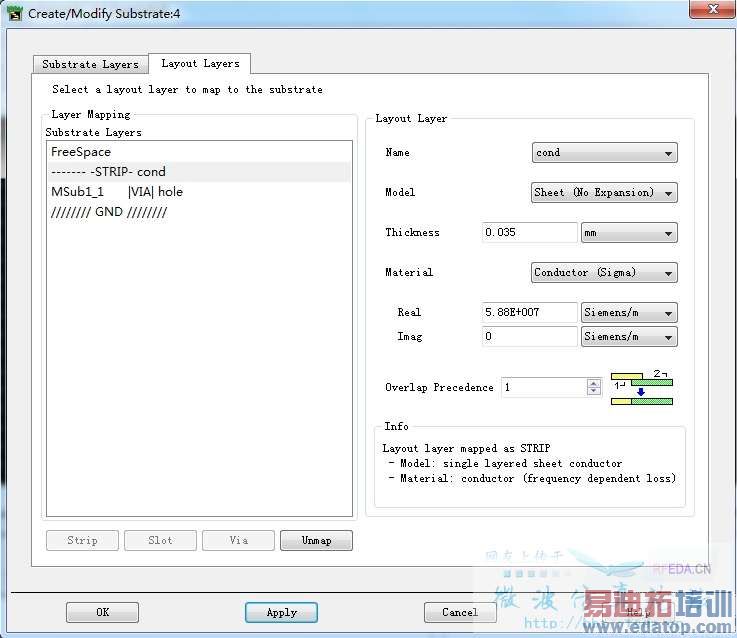The width and height of the screenshot is (737, 638).
Task: Increase Overlap Precedence with up arrow
Action: pos(594,383)
